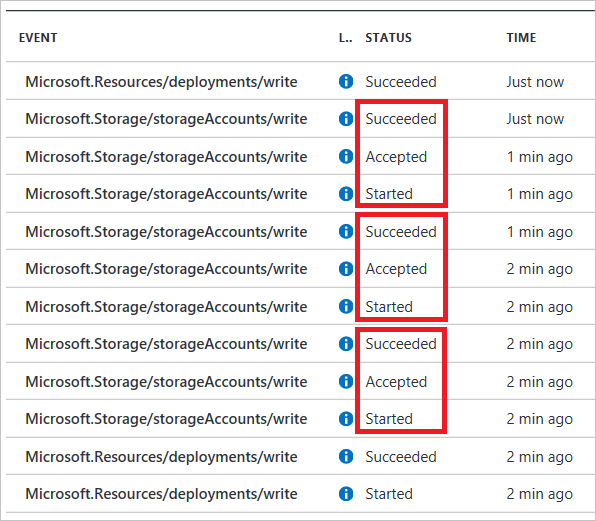Open Microsoft.Resources/deployments/write event marked Just now

[x=161, y=82]
